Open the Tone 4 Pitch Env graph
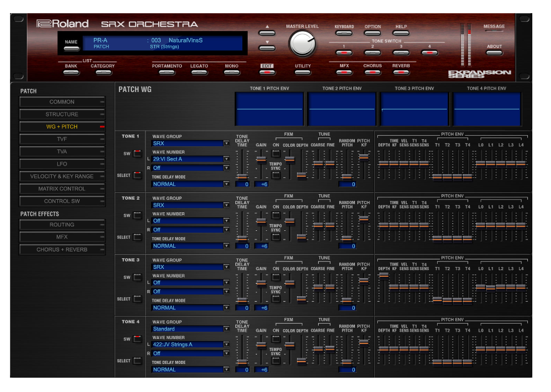This screenshot has width=551, height=392. (x=487, y=109)
